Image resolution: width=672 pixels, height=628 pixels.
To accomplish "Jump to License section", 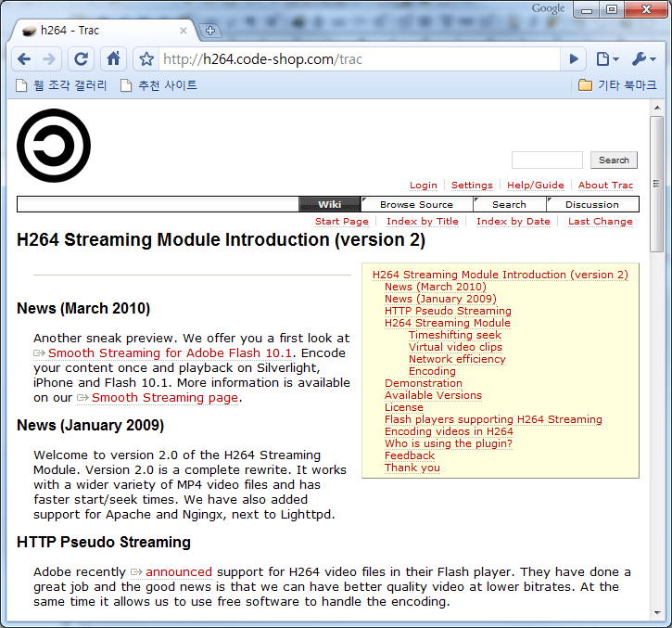I will [404, 407].
